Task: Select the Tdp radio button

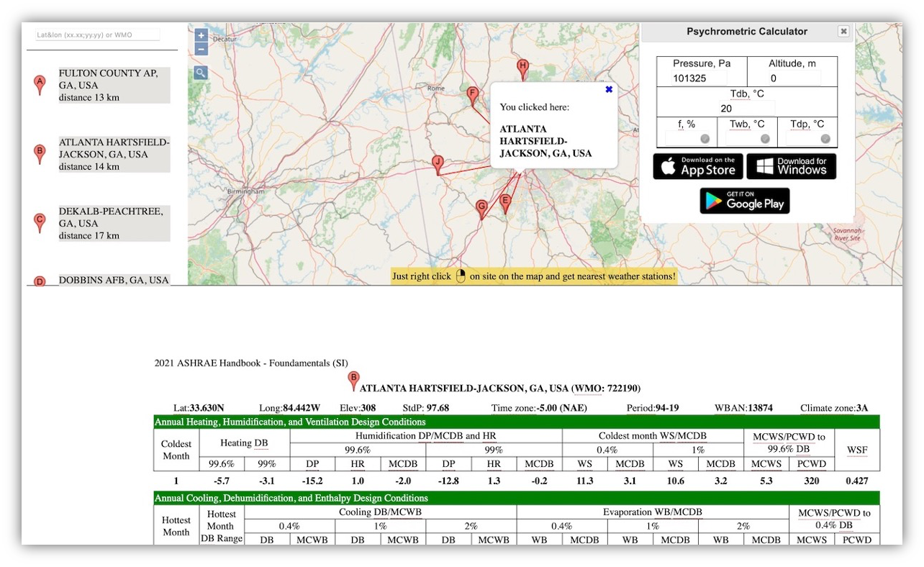Action: click(825, 139)
